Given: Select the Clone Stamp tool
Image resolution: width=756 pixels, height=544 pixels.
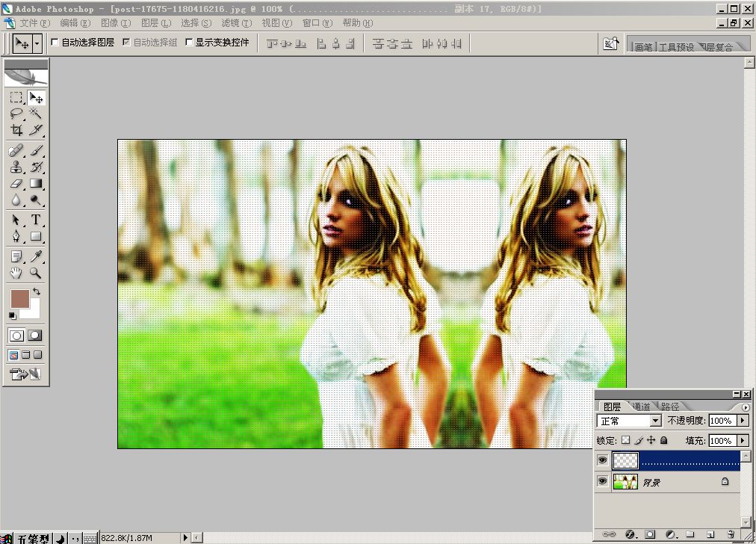Looking at the screenshot, I should click(x=16, y=167).
